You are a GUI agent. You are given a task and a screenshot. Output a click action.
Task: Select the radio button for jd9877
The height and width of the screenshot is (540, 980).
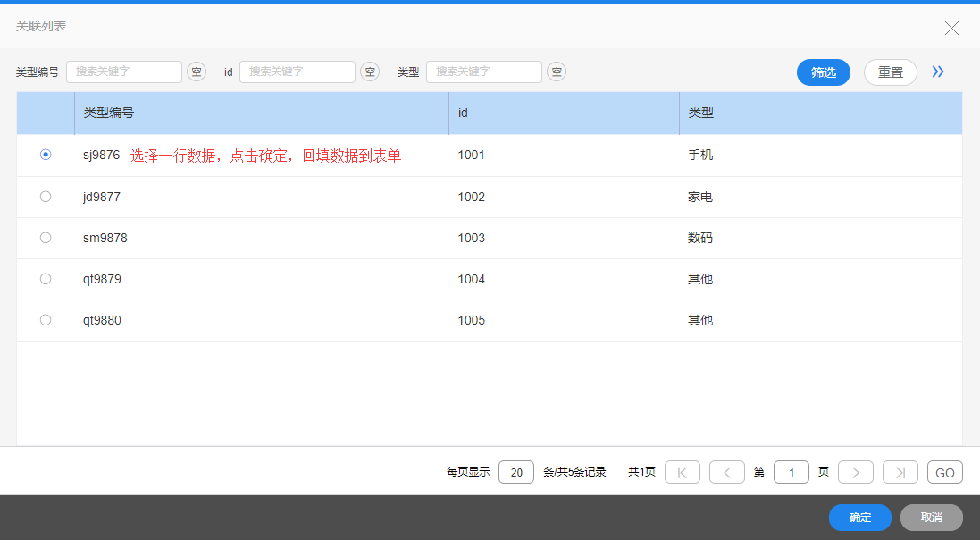[x=46, y=197]
